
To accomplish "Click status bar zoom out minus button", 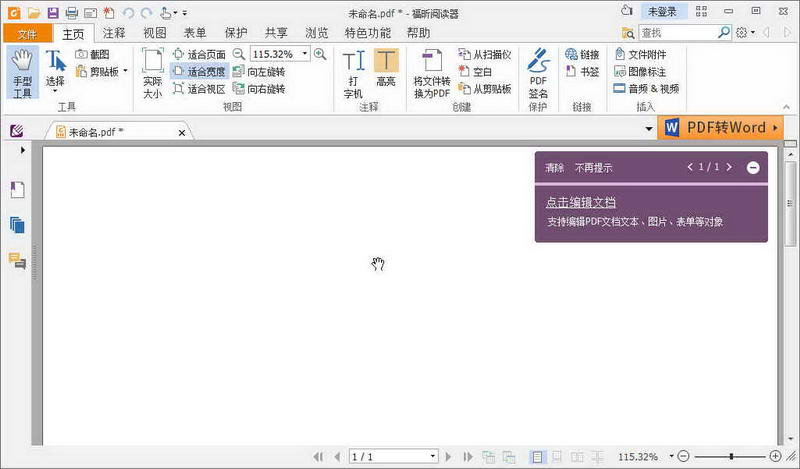I will pos(684,456).
